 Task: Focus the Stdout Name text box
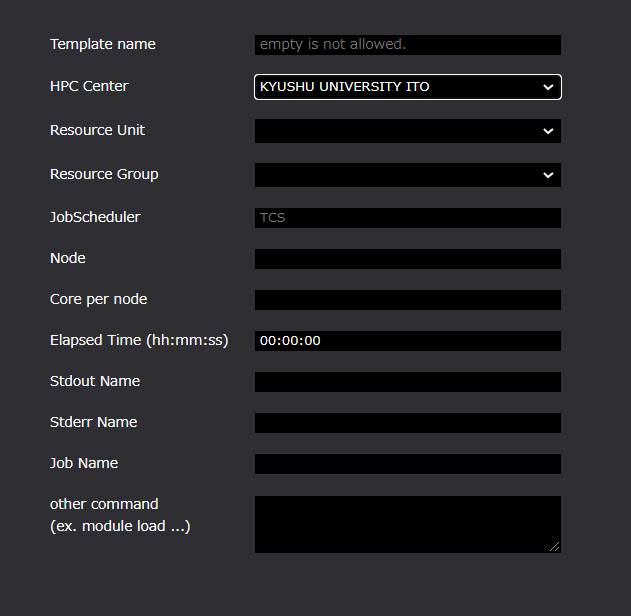click(x=407, y=382)
